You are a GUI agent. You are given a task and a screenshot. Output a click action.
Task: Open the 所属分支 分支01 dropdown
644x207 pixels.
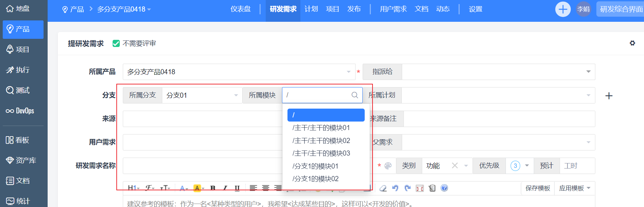point(202,95)
